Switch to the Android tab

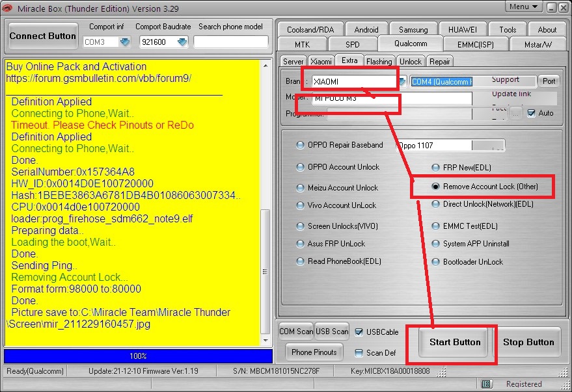click(x=366, y=29)
